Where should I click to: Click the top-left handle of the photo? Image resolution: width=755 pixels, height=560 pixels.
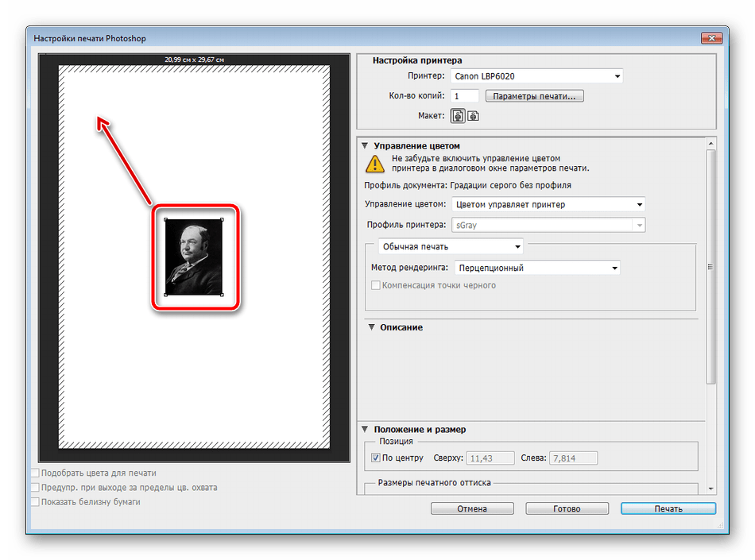(x=165, y=220)
